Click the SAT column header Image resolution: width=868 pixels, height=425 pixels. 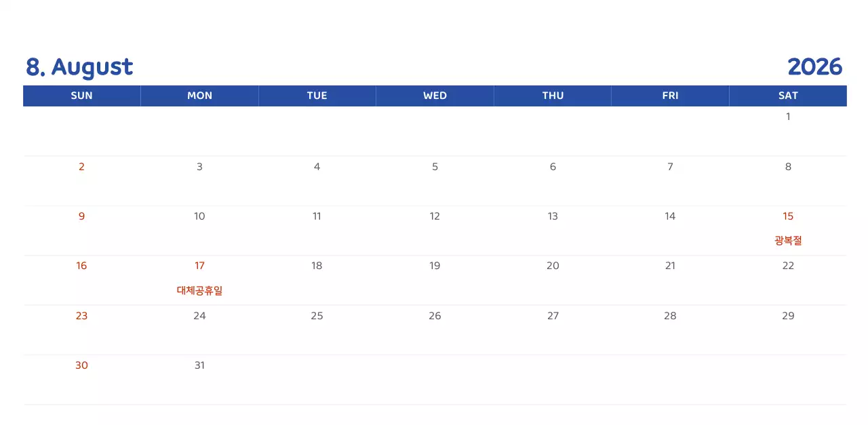(788, 96)
